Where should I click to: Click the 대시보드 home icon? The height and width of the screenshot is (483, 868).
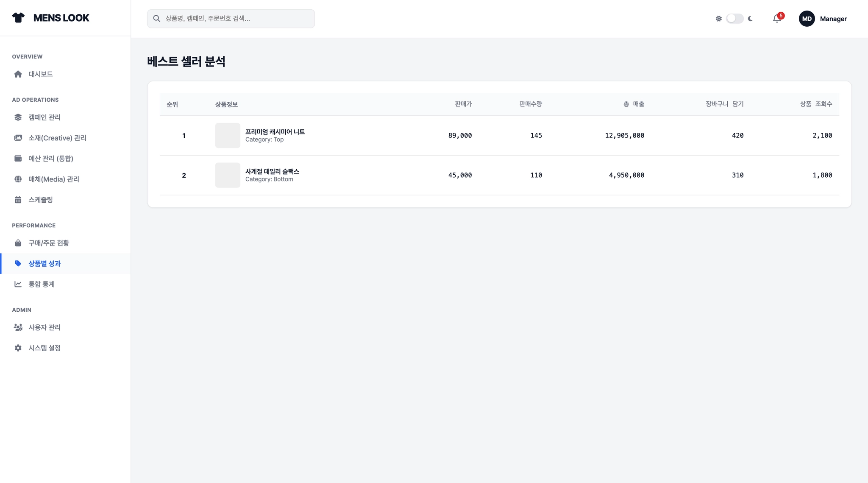[x=18, y=74]
